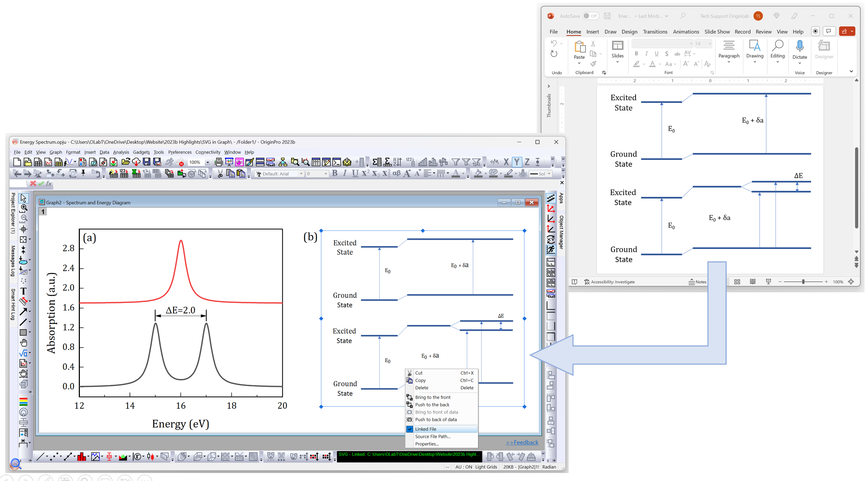The height and width of the screenshot is (481, 868).
Task: Pick the Arrow drawing tool
Action: click(23, 311)
